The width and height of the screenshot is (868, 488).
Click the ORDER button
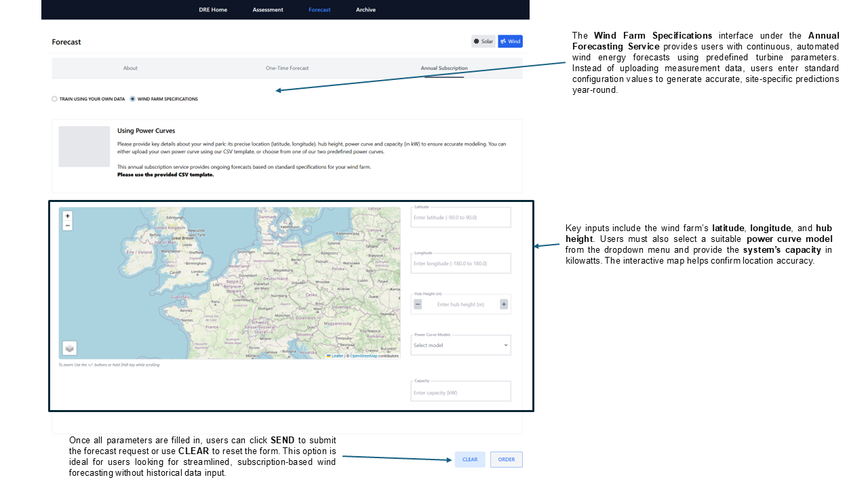[x=507, y=460]
